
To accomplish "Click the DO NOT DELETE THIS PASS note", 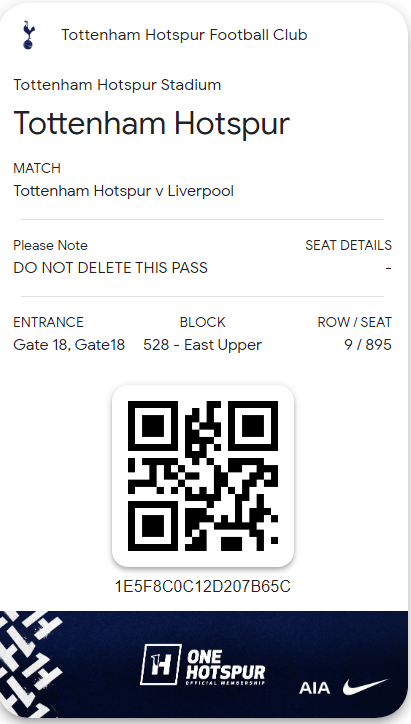I will point(110,268).
